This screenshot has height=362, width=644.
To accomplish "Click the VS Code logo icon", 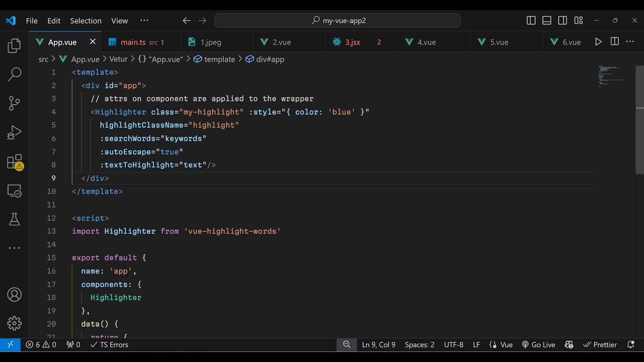I will pos(11,21).
